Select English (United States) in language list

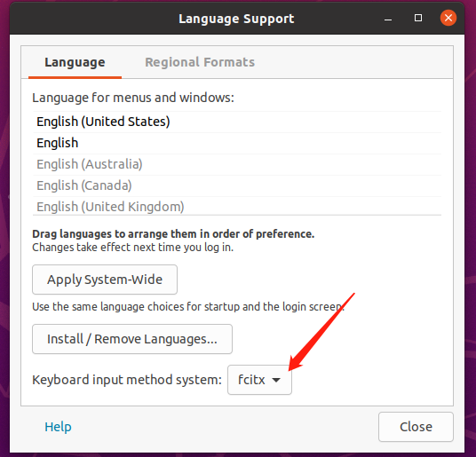click(x=237, y=122)
